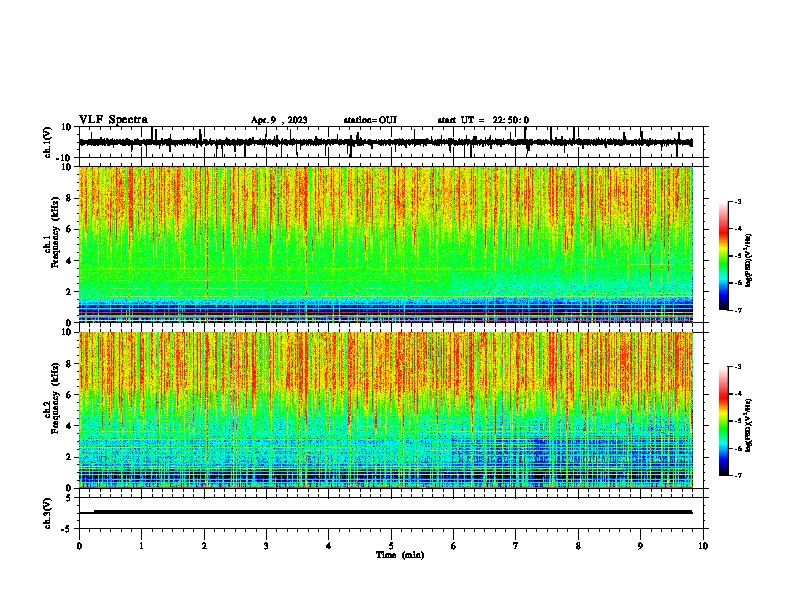Click the "ch.1(V)" waveform axis label
The image size is (792, 612).
point(48,142)
